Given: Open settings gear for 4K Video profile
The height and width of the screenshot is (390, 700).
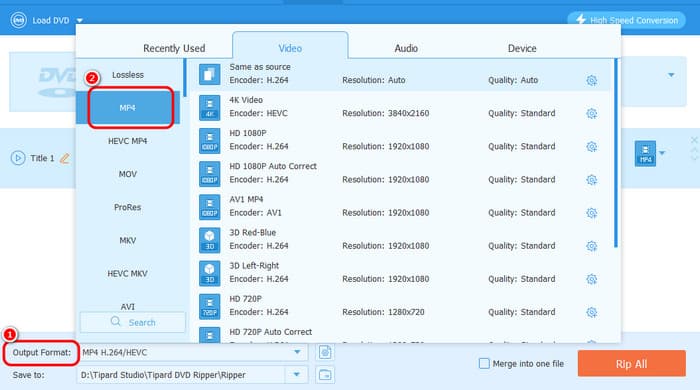Looking at the screenshot, I should (x=592, y=113).
